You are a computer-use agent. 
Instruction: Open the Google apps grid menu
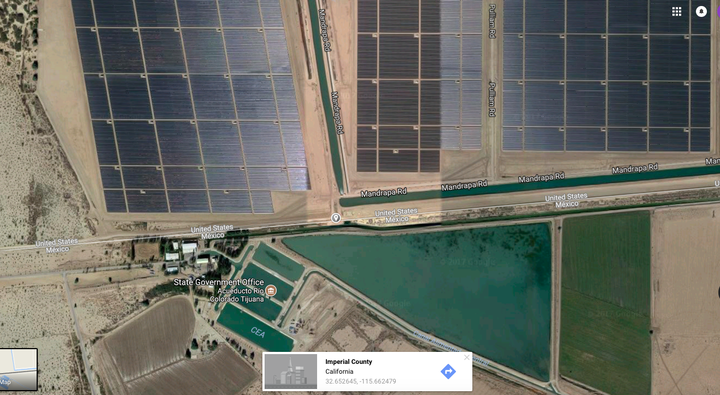tap(676, 11)
